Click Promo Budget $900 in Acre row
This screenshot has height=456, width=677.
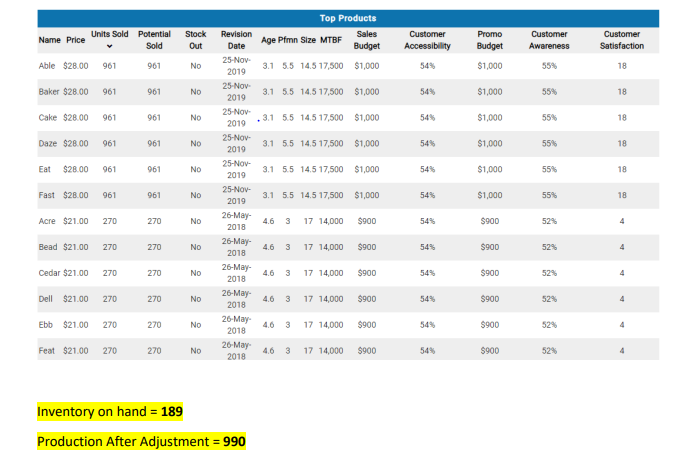(x=490, y=222)
